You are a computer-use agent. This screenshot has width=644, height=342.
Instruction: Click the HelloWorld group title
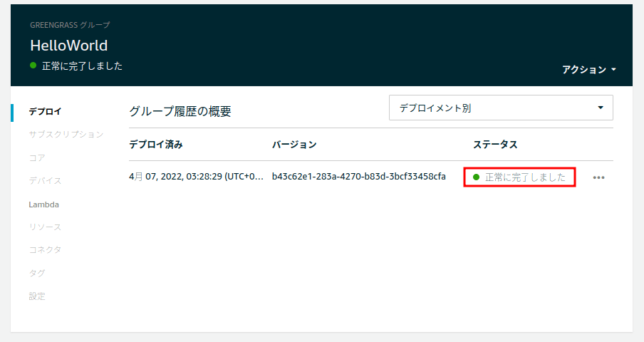[x=69, y=45]
